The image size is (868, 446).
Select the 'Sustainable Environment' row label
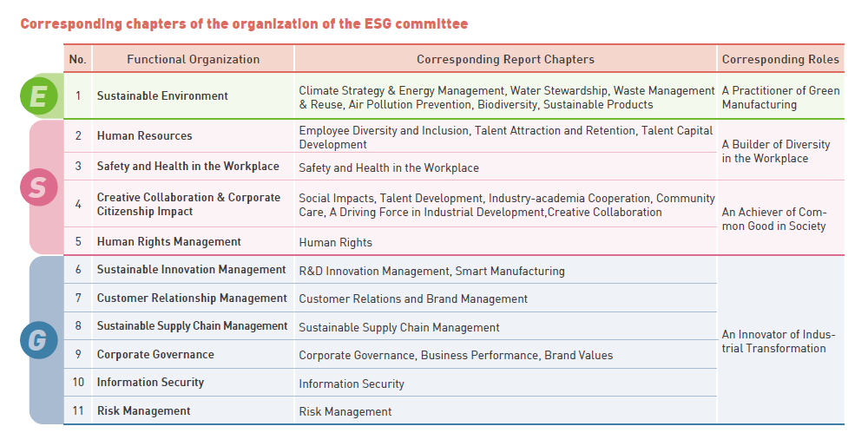(162, 96)
